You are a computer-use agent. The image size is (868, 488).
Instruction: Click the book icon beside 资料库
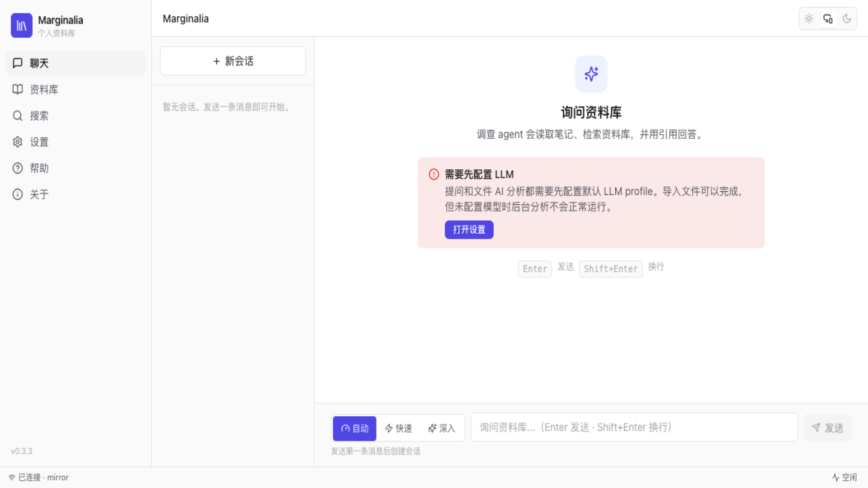(18, 89)
